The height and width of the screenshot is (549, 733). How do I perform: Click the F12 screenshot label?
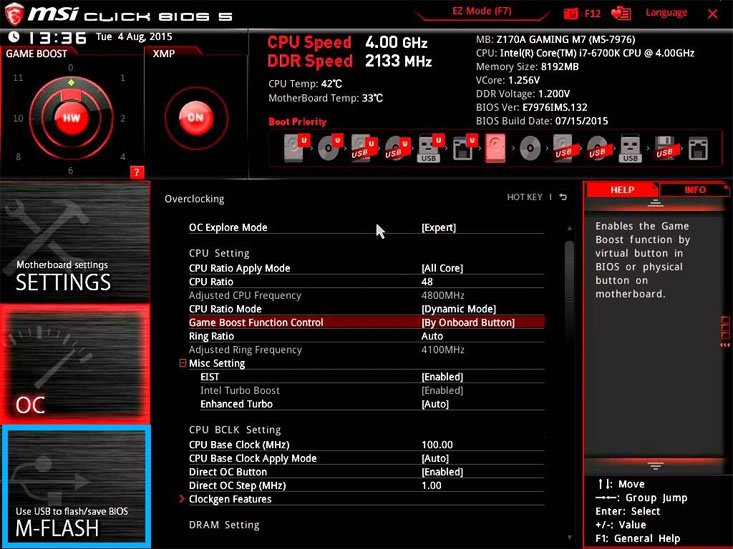click(x=592, y=14)
